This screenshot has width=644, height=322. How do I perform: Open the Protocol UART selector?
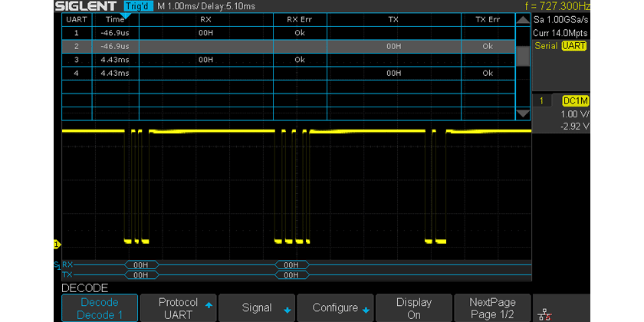178,308
